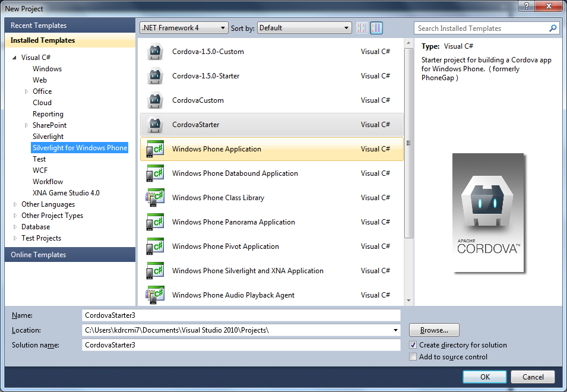The height and width of the screenshot is (392, 567).
Task: Select the Silverlight category
Action: (x=48, y=137)
